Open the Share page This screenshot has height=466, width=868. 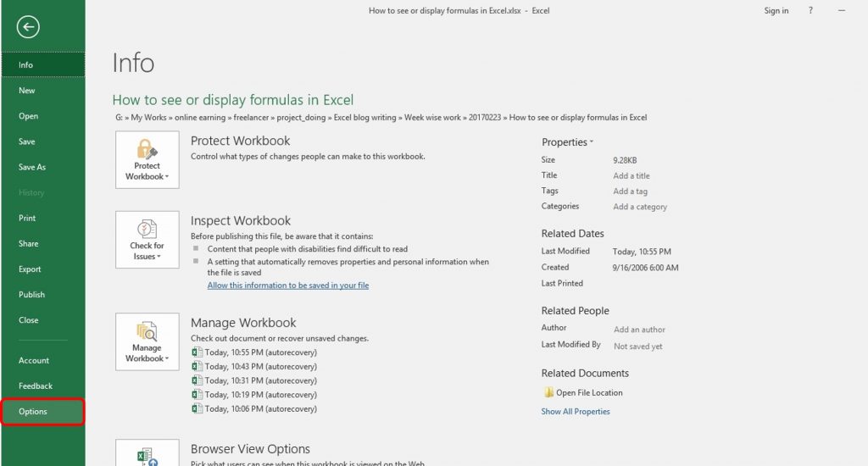point(43,243)
